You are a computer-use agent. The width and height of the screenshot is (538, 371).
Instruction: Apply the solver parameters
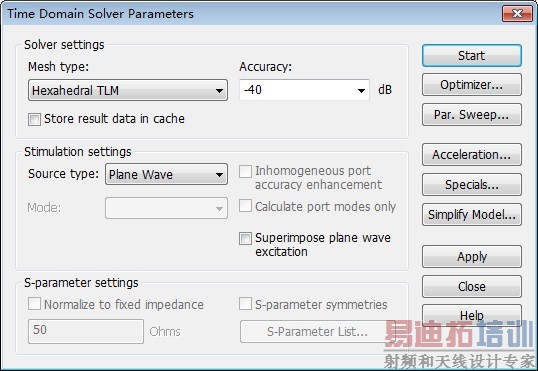coord(472,257)
